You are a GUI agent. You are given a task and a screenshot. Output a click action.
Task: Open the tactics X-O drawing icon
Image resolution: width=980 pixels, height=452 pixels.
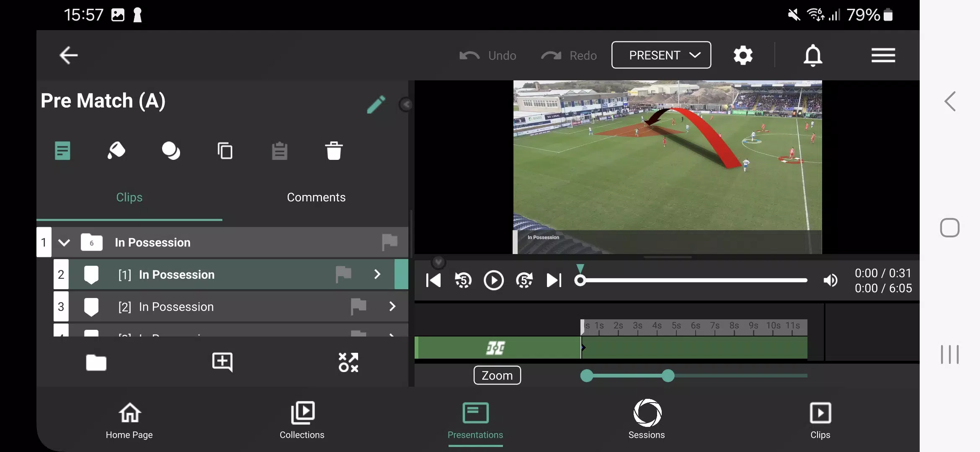point(348,362)
